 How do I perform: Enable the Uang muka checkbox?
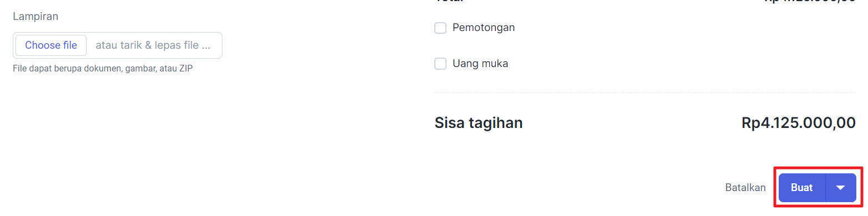coord(440,64)
